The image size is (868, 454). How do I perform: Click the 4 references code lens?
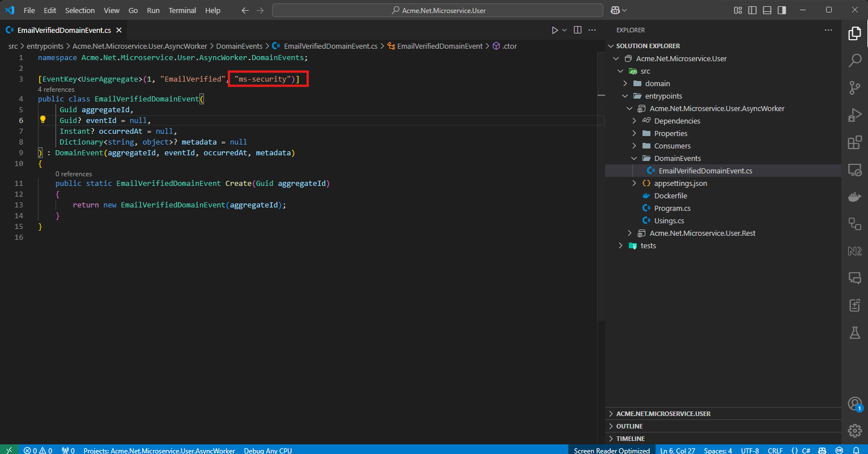tap(56, 90)
